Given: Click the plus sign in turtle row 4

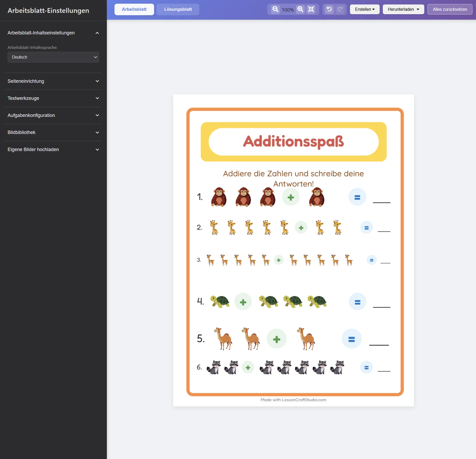Looking at the screenshot, I should (243, 302).
